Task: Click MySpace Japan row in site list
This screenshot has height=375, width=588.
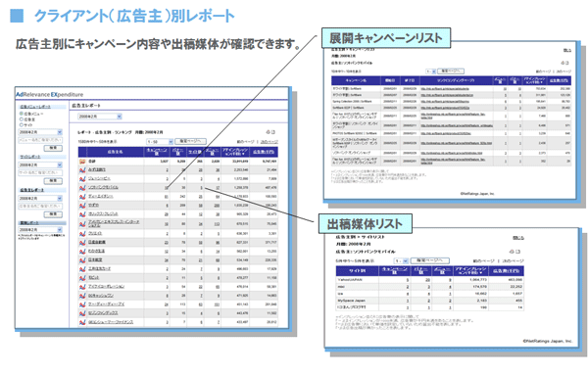Action: pos(430,301)
